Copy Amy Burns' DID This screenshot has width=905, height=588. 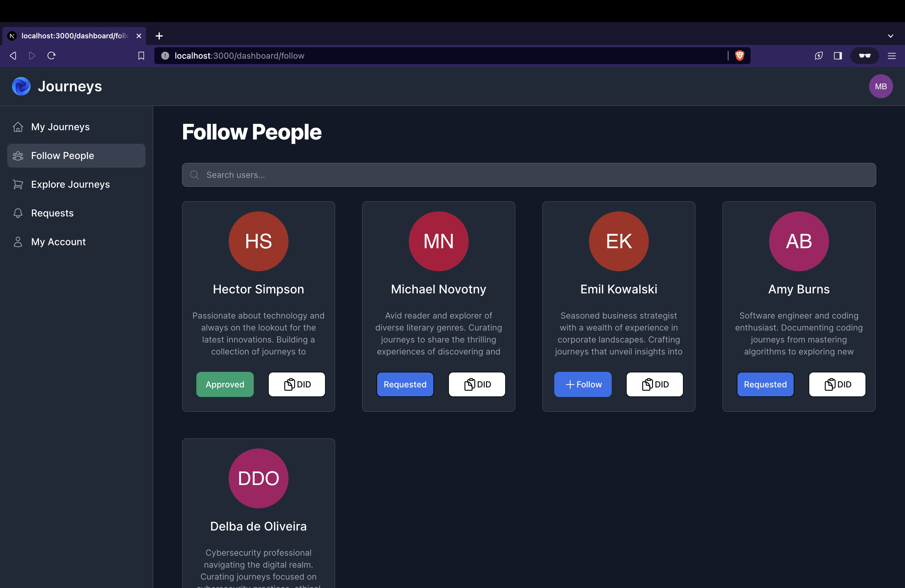[837, 384]
